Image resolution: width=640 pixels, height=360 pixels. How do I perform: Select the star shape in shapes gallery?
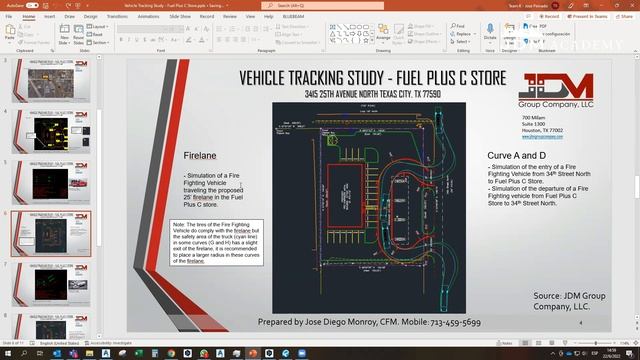[366, 40]
